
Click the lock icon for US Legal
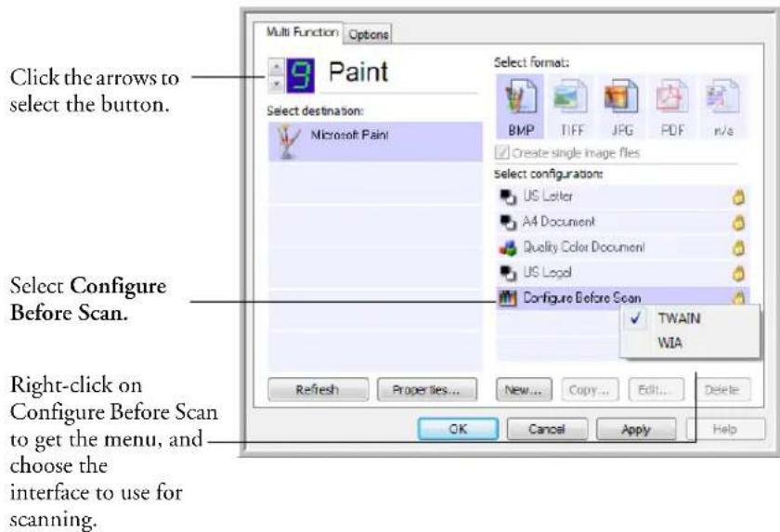pyautogui.click(x=739, y=273)
